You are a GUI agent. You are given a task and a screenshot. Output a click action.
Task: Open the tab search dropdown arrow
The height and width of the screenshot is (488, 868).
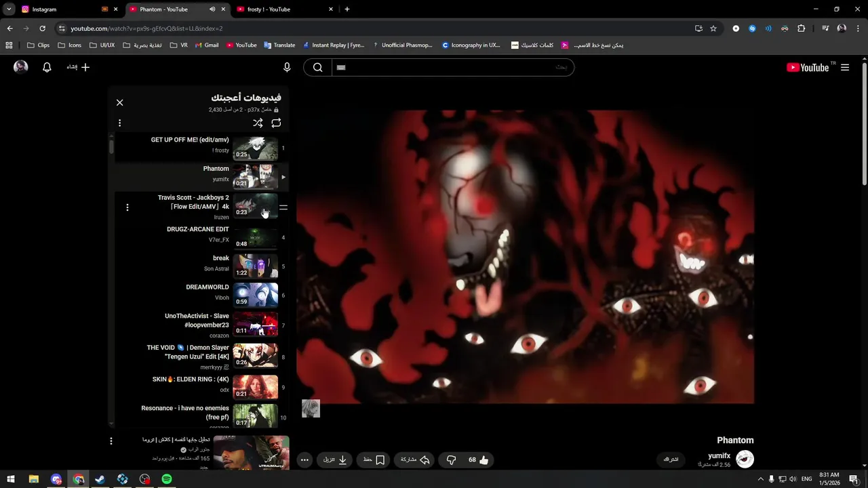click(9, 9)
